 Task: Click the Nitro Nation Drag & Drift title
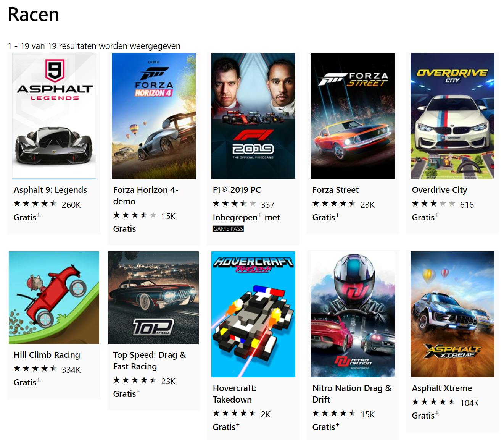coord(352,394)
